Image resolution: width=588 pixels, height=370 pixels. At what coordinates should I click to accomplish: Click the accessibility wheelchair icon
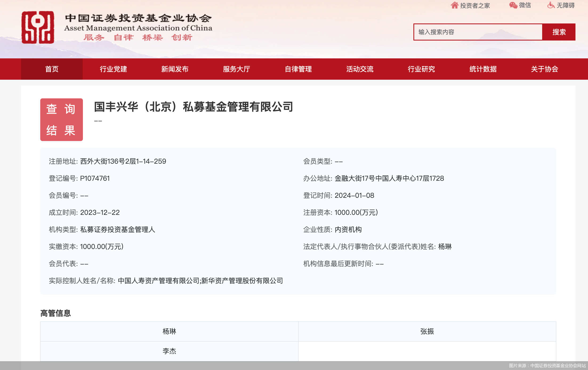[551, 5]
